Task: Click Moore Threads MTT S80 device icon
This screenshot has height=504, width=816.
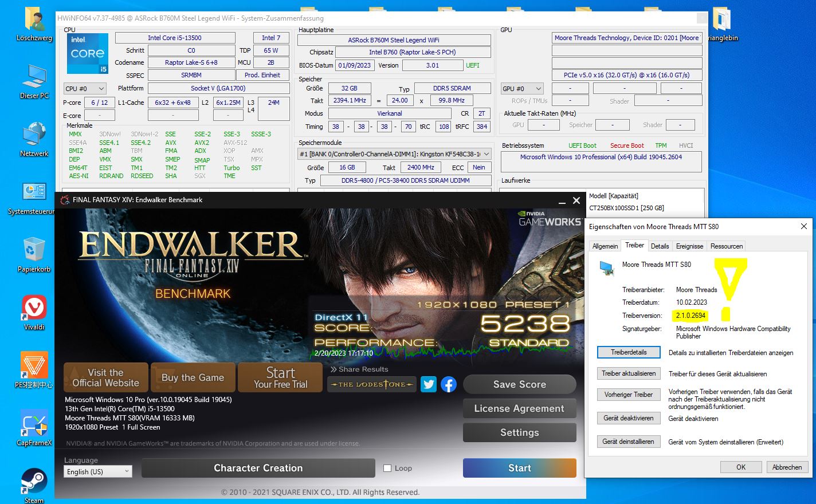Action: [x=607, y=269]
